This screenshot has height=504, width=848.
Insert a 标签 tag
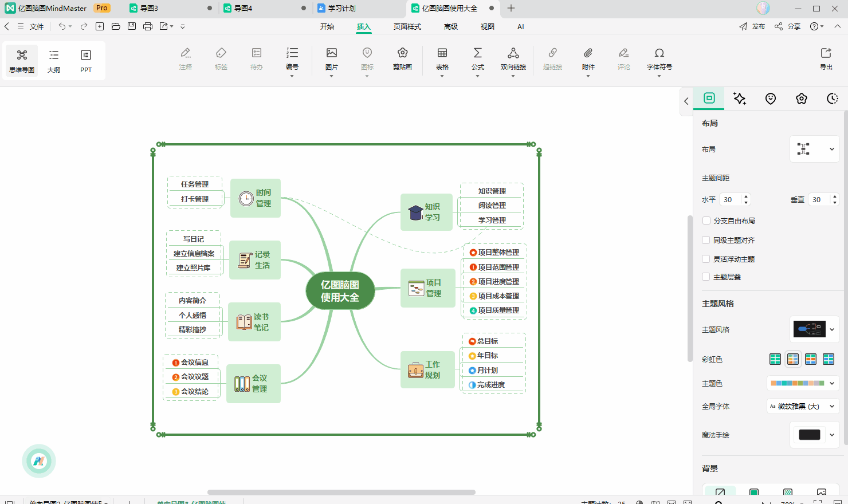coord(221,59)
